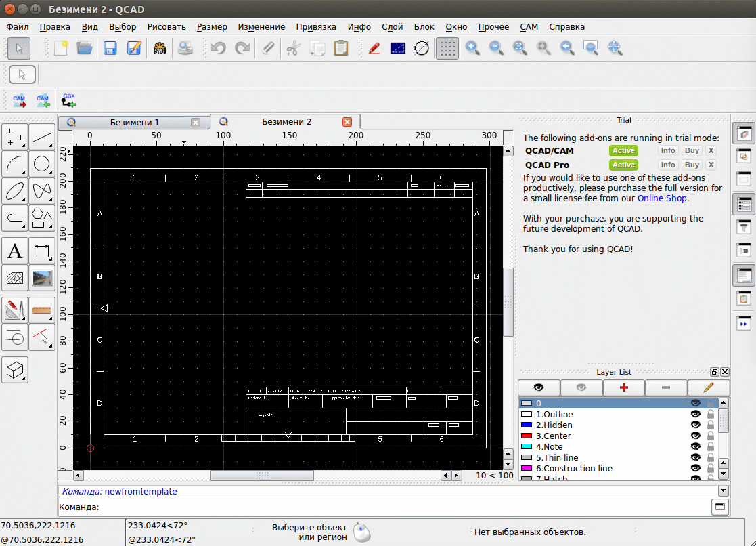Lock the 6.Construction line layer
This screenshot has width=756, height=546.
point(710,468)
